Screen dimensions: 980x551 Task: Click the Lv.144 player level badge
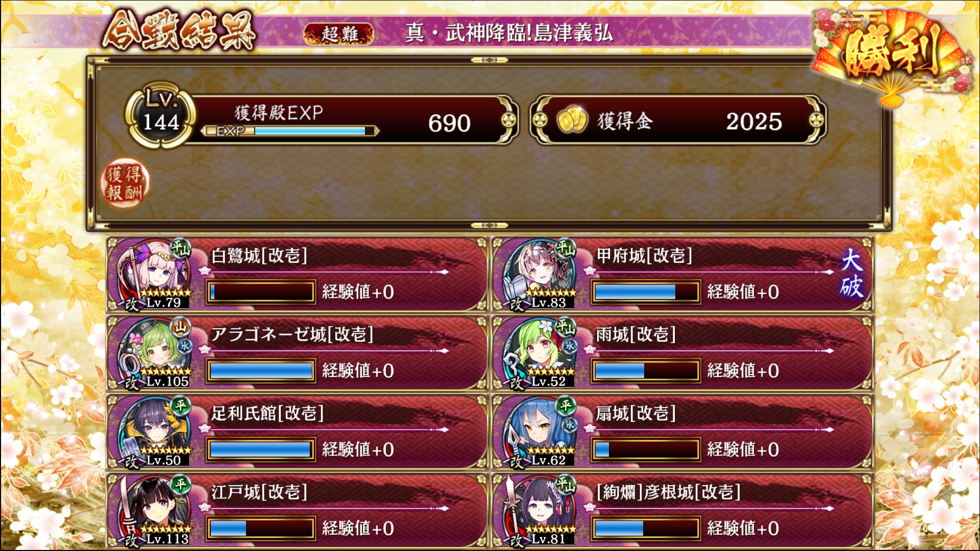point(161,116)
